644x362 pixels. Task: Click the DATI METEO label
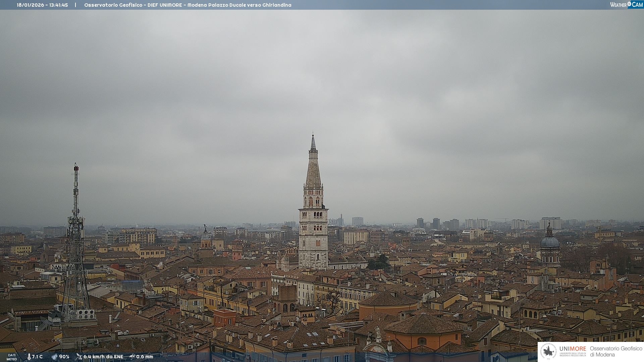pos(12,357)
